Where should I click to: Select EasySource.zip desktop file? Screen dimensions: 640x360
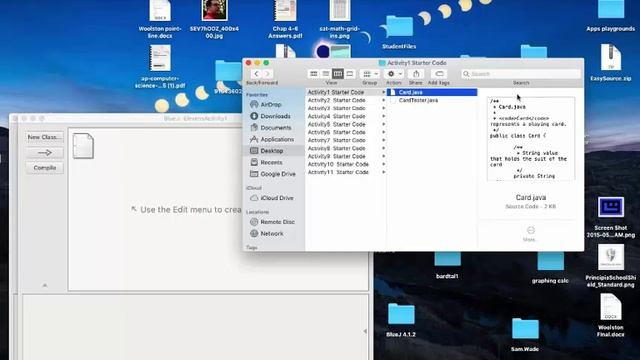(x=611, y=62)
